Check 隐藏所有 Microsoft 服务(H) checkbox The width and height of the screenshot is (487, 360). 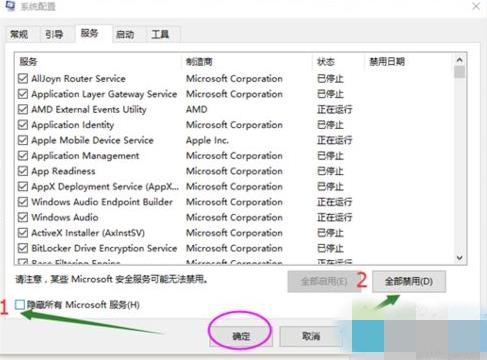[x=20, y=304]
